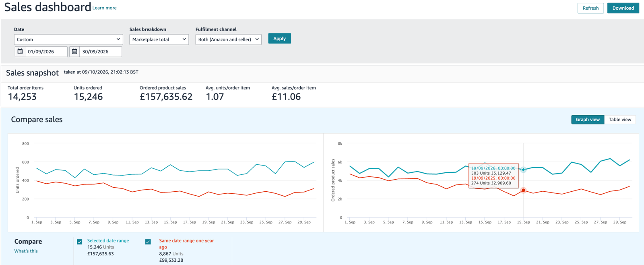
Task: Download the sales report
Action: point(623,8)
